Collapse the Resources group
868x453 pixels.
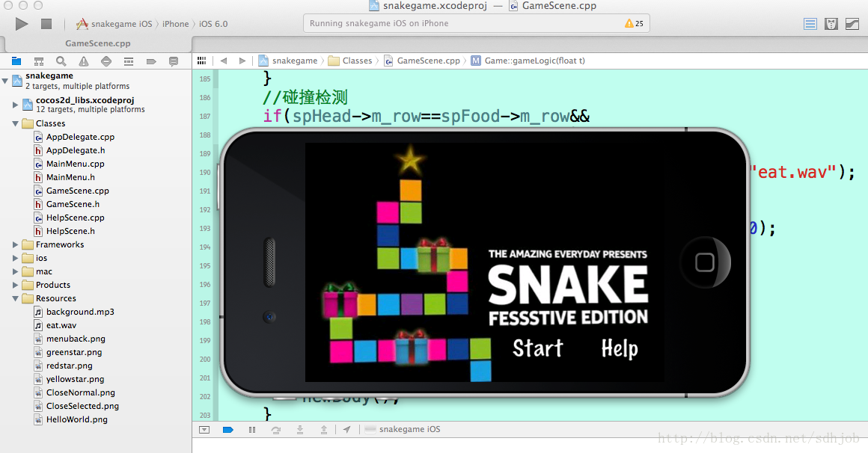point(16,298)
